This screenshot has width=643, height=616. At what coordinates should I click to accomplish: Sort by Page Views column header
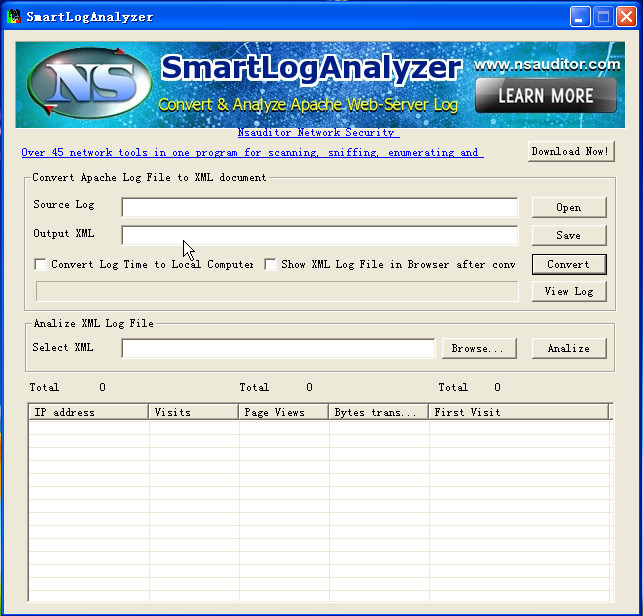click(284, 412)
